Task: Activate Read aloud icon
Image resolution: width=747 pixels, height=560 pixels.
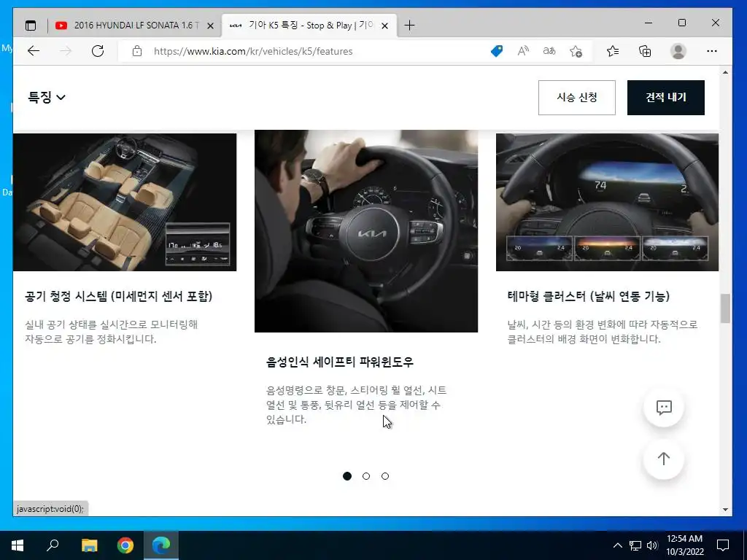Action: tap(523, 51)
